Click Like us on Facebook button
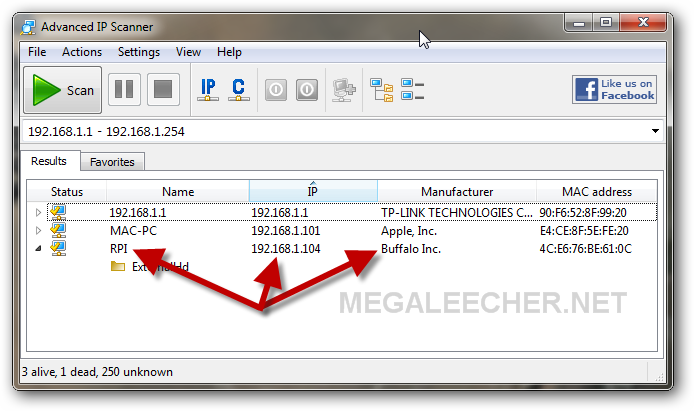 pos(614,89)
